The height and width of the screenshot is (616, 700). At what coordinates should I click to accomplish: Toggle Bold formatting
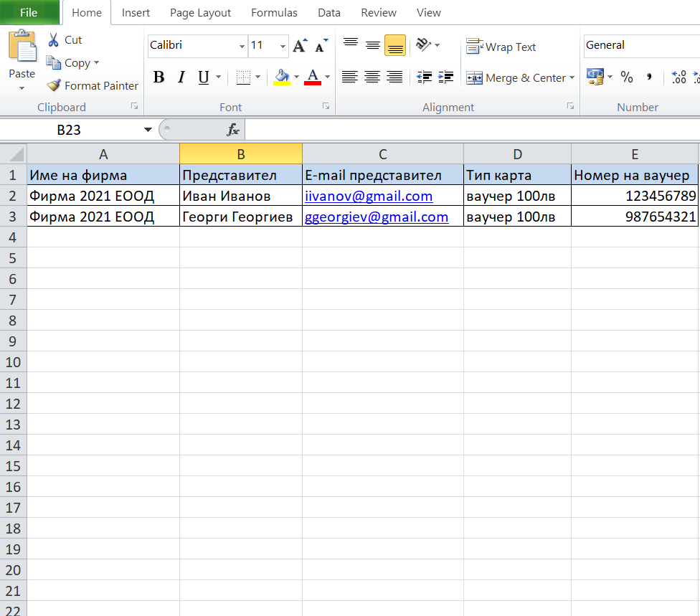pyautogui.click(x=159, y=77)
